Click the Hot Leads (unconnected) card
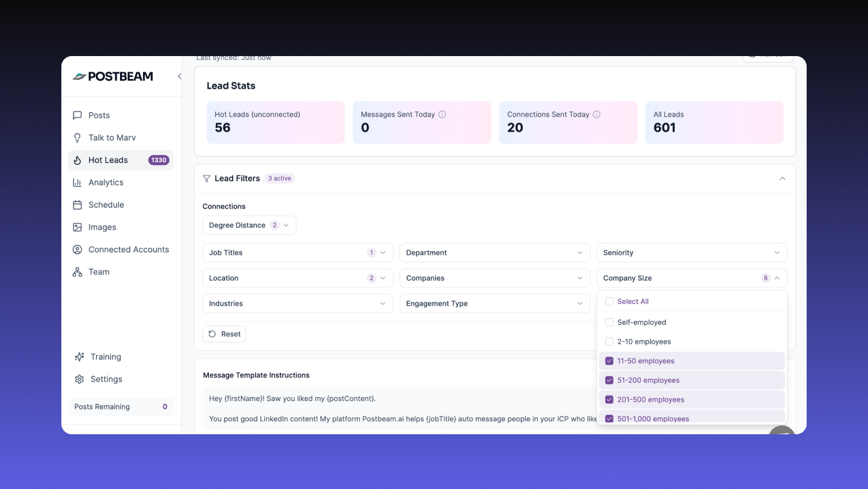The width and height of the screenshot is (868, 489). (275, 123)
